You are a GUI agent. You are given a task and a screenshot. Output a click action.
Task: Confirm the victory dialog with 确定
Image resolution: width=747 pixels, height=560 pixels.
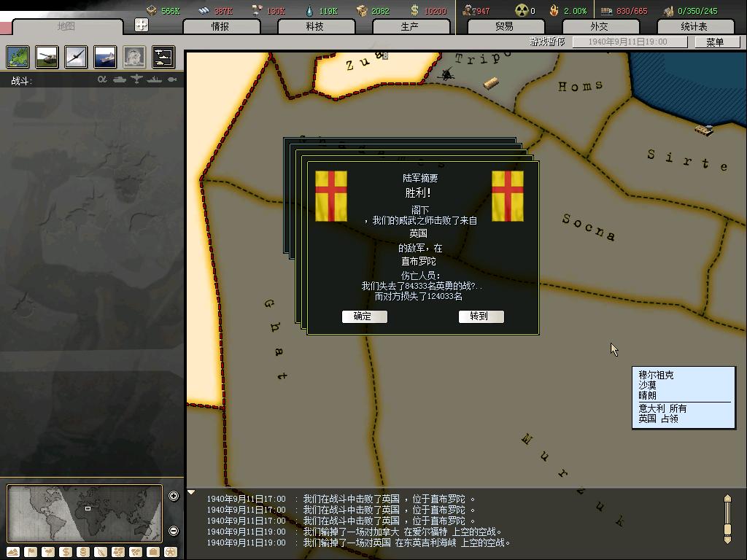click(x=365, y=316)
